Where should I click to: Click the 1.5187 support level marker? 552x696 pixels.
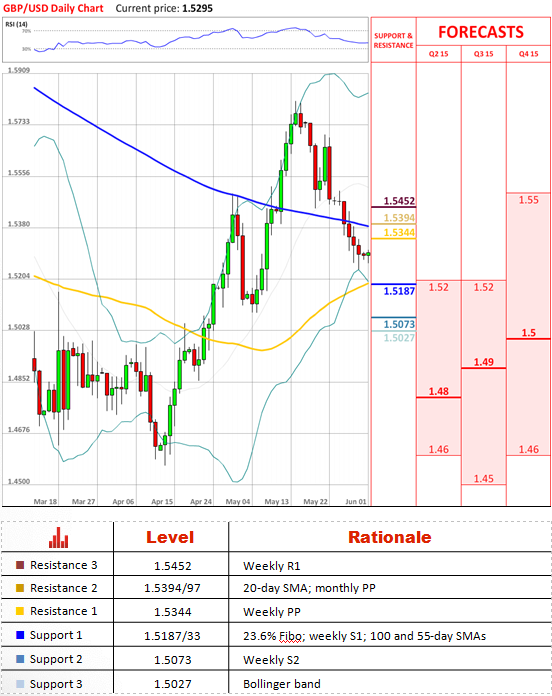tap(399, 291)
